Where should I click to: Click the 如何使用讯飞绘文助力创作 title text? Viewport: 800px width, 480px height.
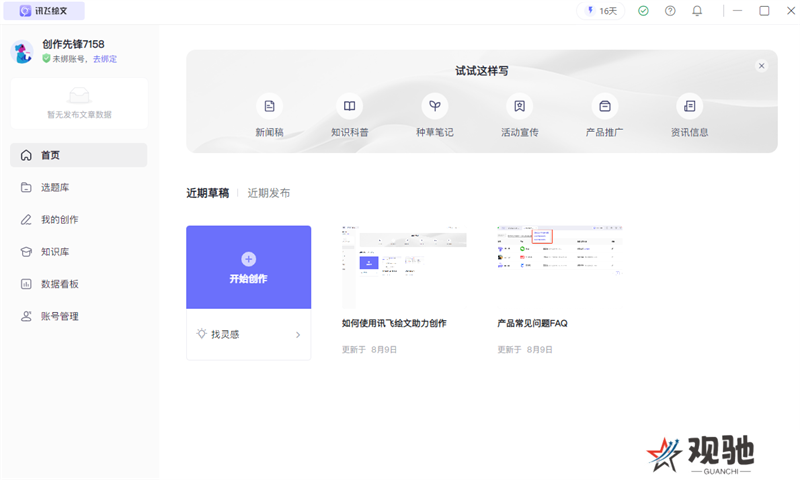tap(394, 323)
